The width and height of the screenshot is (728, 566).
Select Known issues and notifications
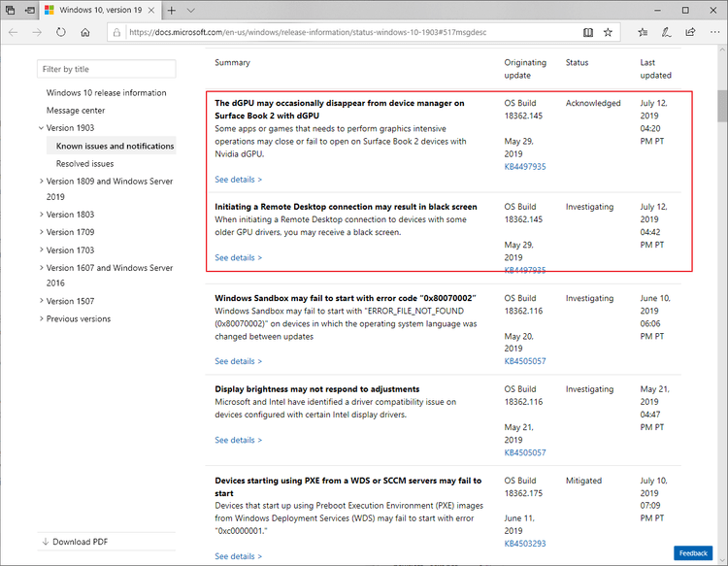pyautogui.click(x=115, y=147)
